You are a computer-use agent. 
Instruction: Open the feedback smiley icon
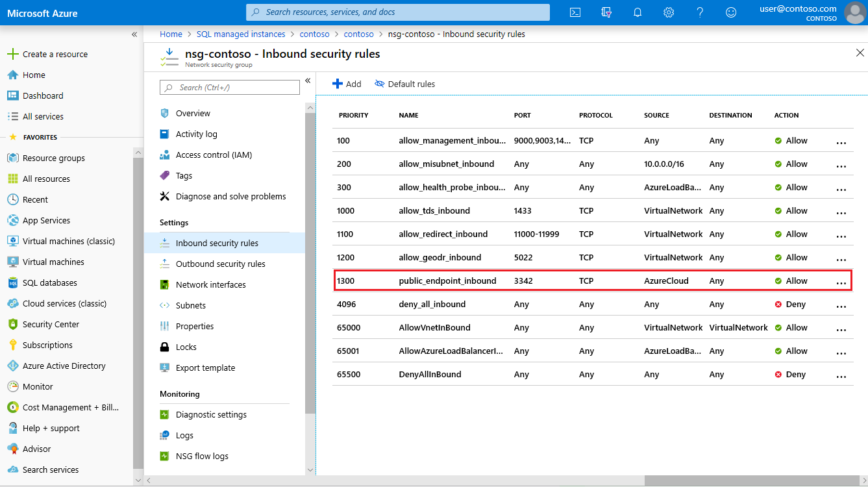point(731,12)
